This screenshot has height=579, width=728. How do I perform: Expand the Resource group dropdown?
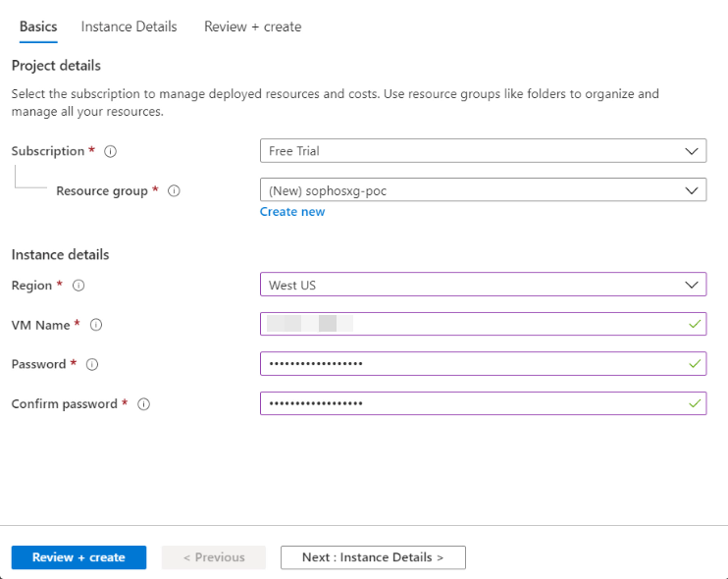click(483, 190)
